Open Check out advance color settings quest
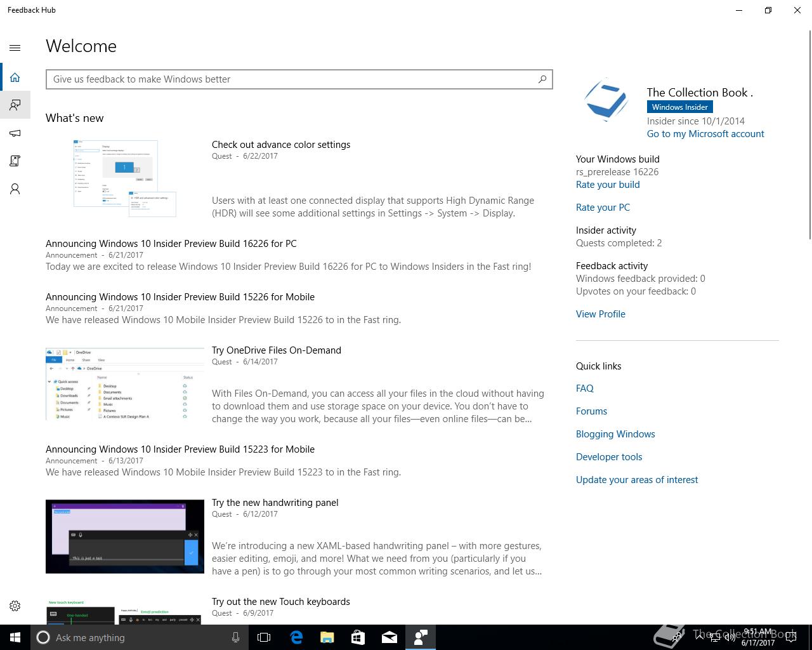The width and height of the screenshot is (812, 650). tap(281, 145)
